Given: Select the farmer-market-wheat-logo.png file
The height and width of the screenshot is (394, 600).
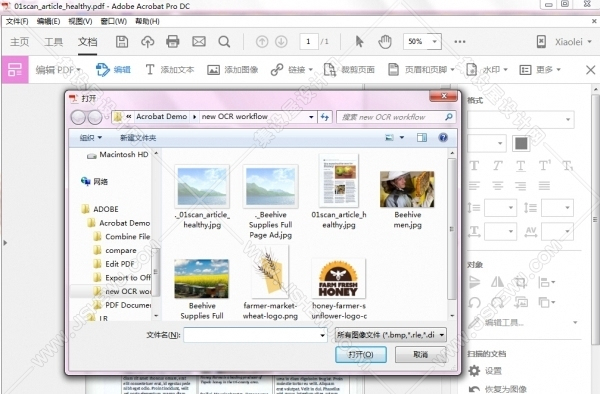Looking at the screenshot, I should point(270,283).
